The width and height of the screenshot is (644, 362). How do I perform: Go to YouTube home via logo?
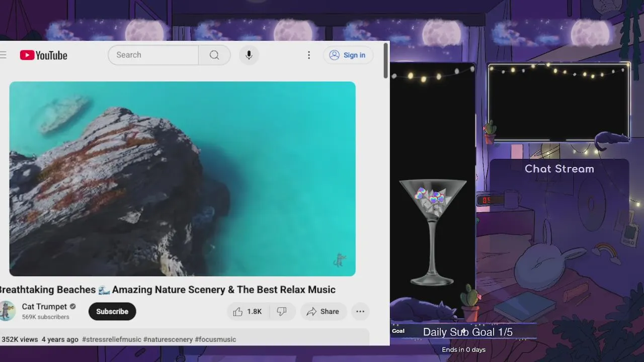43,55
